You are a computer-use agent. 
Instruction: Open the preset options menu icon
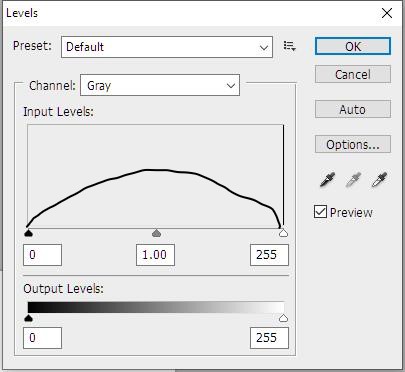pos(289,46)
